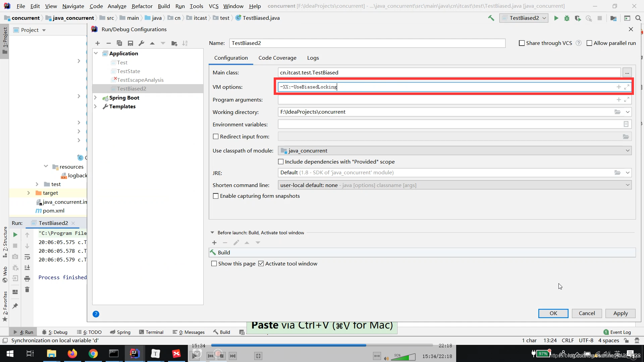Image resolution: width=644 pixels, height=362 pixels.
Task: Click the add new configuration plus icon
Action: click(x=98, y=43)
